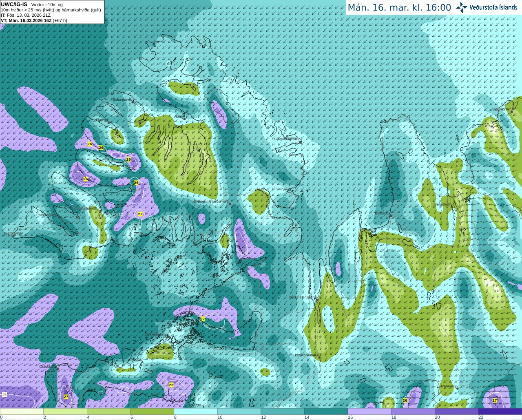The image size is (522, 420).
Task: Select the medium purple 18–20 legend swatch
Action: tap(413, 411)
